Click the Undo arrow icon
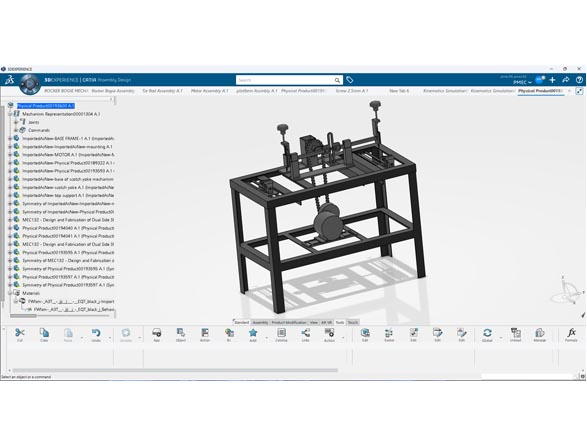The image size is (587, 446). click(x=96, y=333)
